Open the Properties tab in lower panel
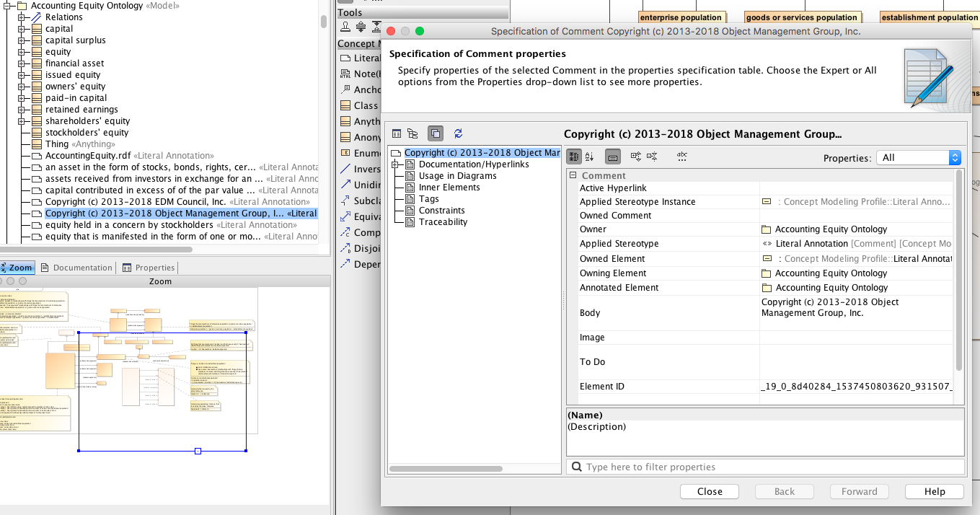This screenshot has width=980, height=515. pos(149,268)
